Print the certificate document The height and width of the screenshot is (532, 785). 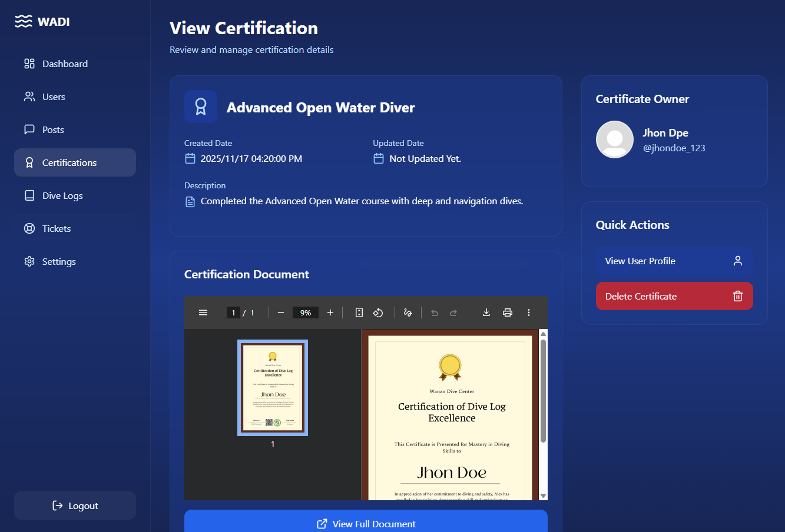tap(508, 312)
